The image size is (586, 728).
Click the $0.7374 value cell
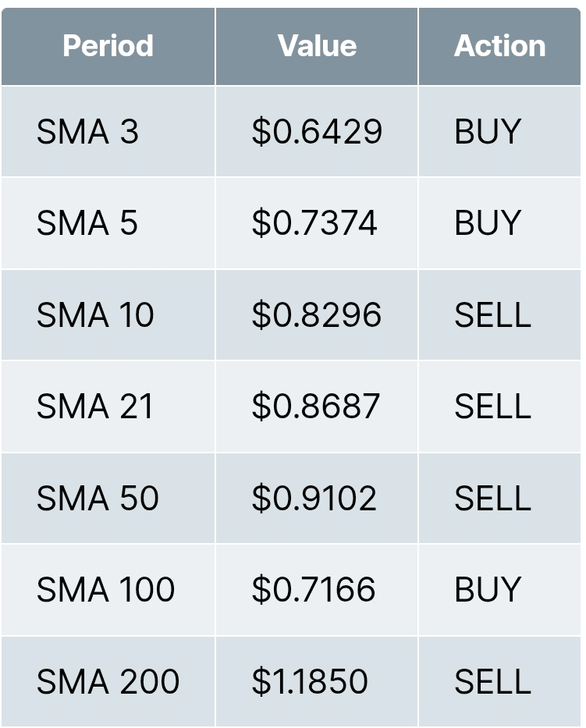pyautogui.click(x=314, y=223)
